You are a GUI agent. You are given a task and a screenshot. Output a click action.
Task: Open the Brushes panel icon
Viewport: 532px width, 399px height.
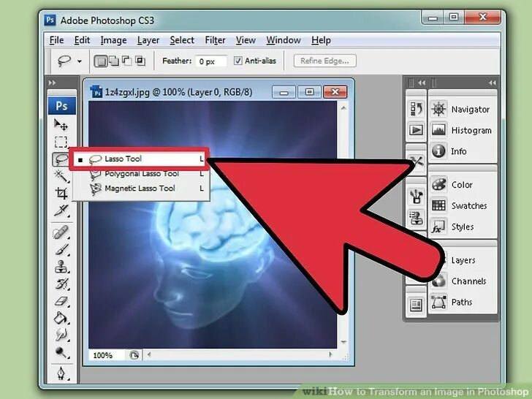click(x=417, y=196)
